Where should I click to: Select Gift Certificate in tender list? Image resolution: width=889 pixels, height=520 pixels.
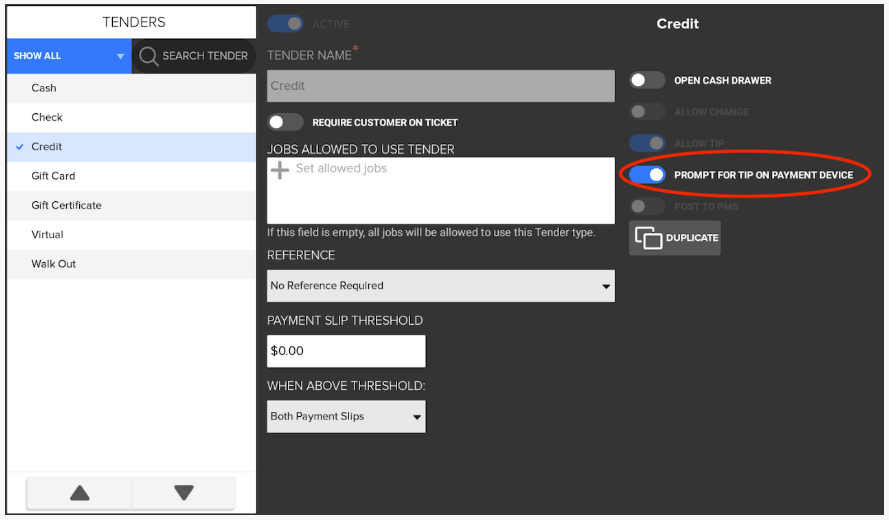tap(66, 206)
